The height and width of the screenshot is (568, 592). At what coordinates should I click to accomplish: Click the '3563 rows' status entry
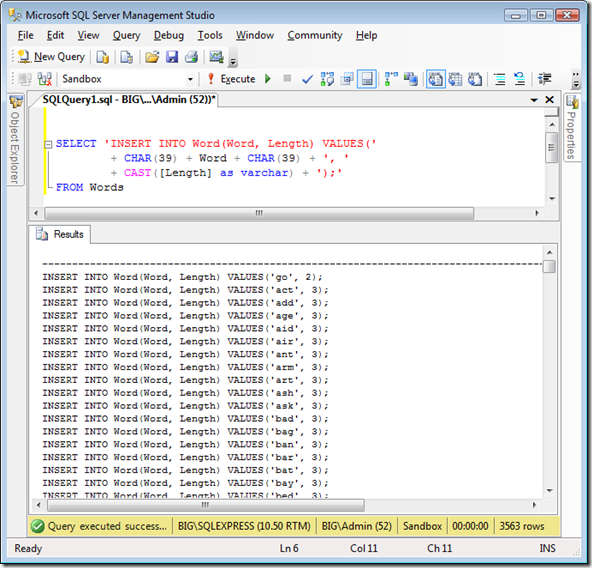pos(522,526)
